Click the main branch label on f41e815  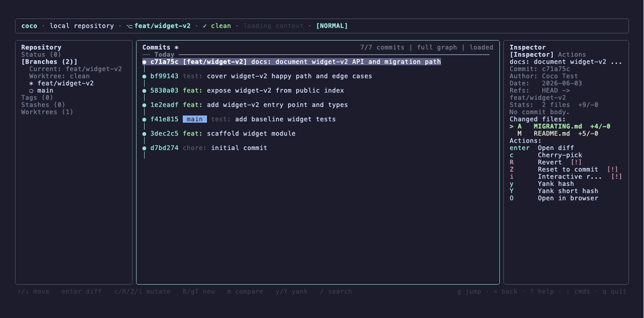pos(195,119)
